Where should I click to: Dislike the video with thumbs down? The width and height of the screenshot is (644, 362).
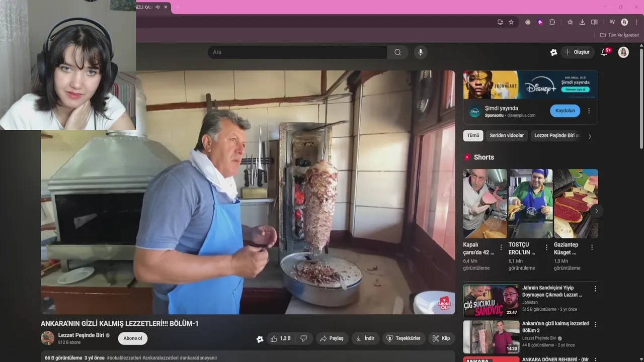pyautogui.click(x=303, y=338)
